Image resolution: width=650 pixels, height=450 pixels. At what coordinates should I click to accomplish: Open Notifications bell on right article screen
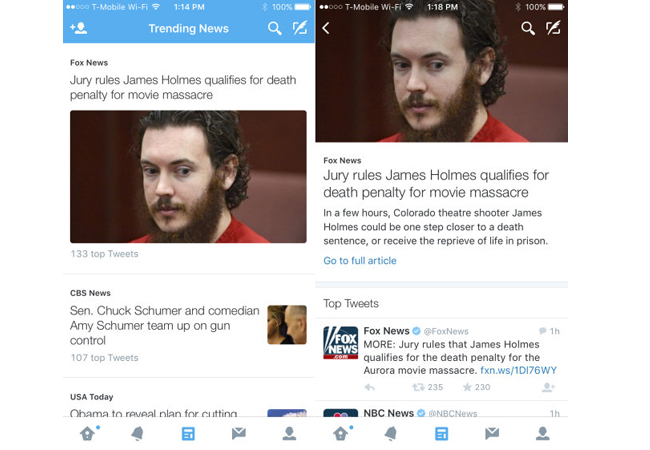click(390, 433)
